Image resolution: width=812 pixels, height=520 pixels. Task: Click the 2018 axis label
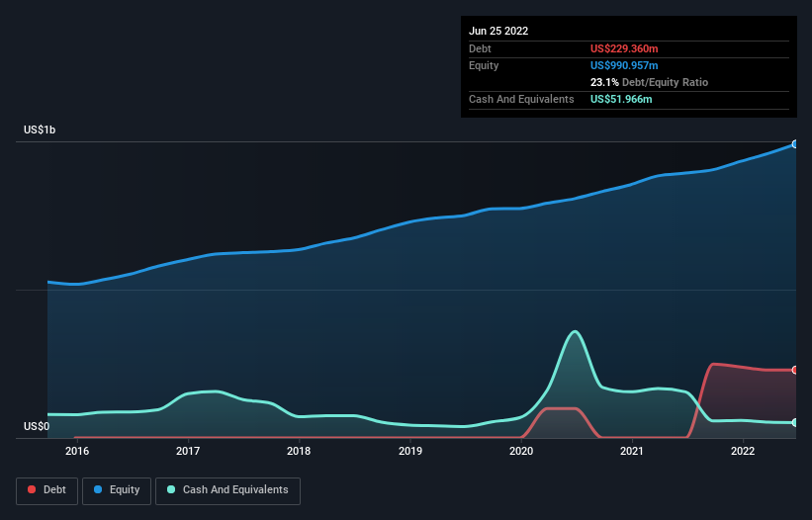[299, 451]
